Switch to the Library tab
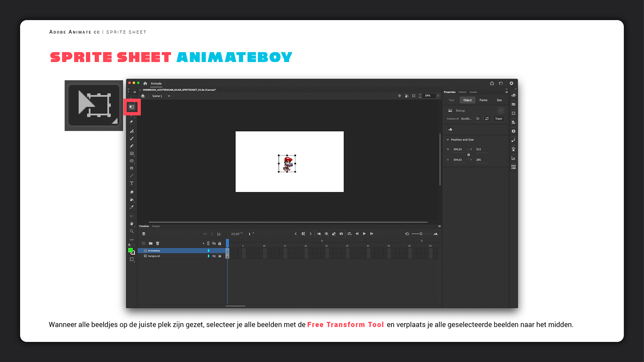The image size is (644, 362). (462, 92)
